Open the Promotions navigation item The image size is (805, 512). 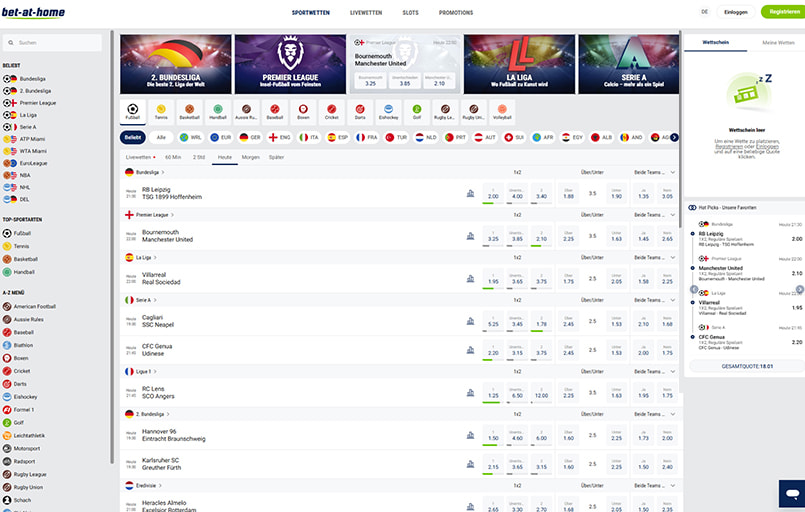[456, 12]
